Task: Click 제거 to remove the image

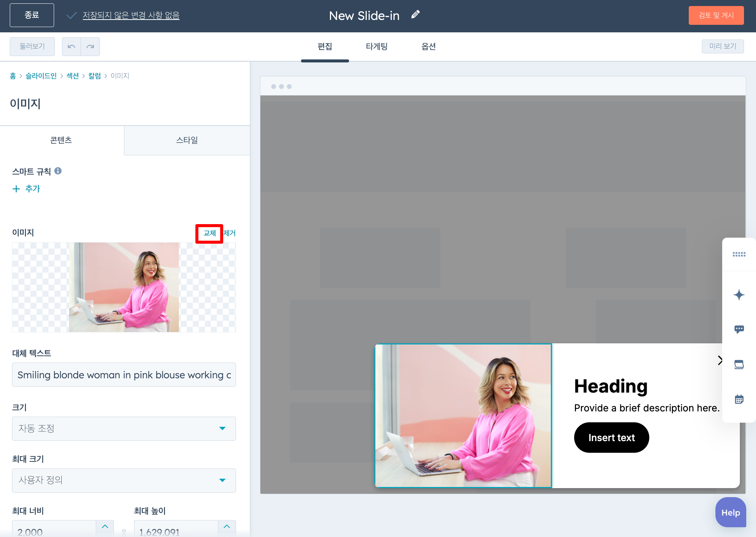Action: click(230, 233)
